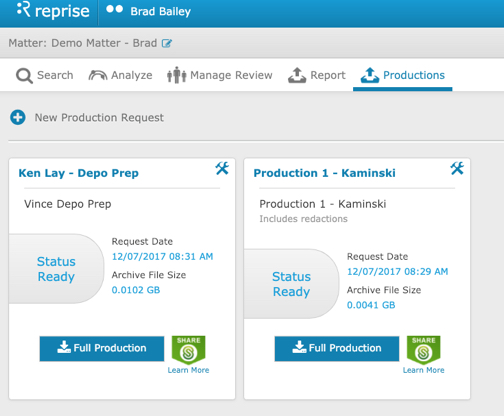Click Learn More link under Kaminski card
The height and width of the screenshot is (416, 504).
coord(423,370)
